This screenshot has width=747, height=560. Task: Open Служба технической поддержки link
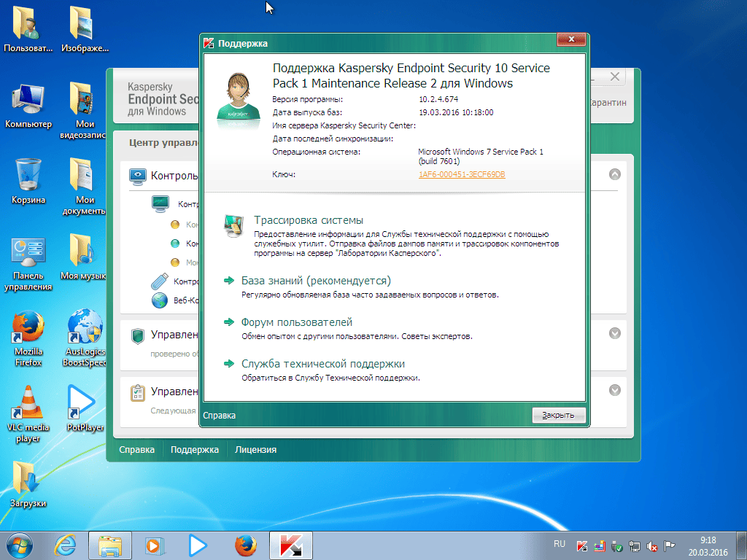323,364
